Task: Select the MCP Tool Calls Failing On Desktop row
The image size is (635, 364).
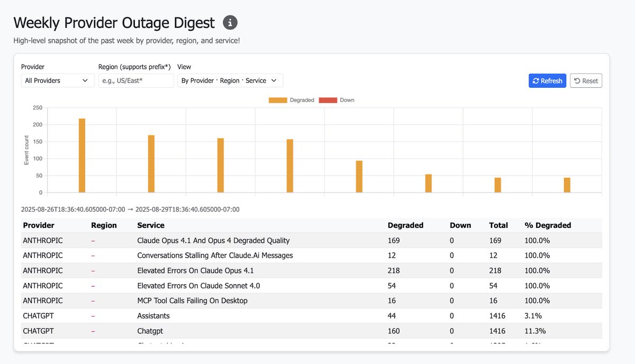Action: pyautogui.click(x=312, y=301)
